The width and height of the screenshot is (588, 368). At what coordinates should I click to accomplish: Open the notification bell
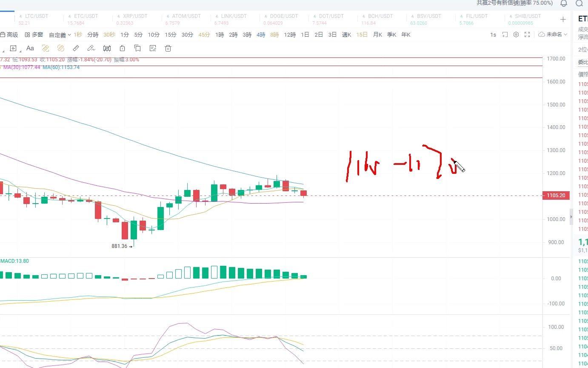[x=564, y=3]
